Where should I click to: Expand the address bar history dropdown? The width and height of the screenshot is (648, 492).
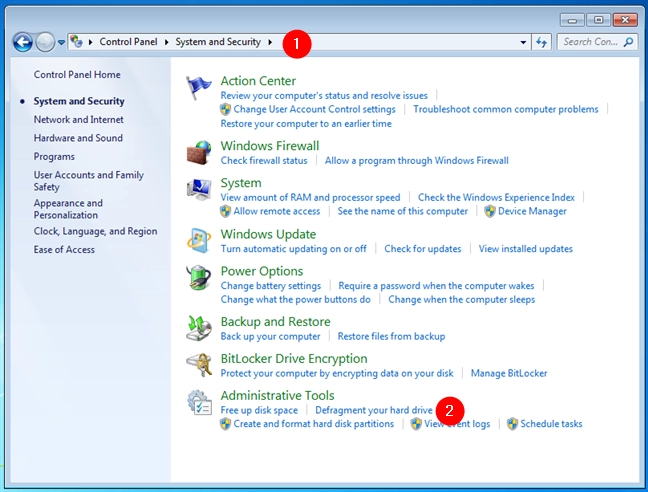(x=523, y=42)
